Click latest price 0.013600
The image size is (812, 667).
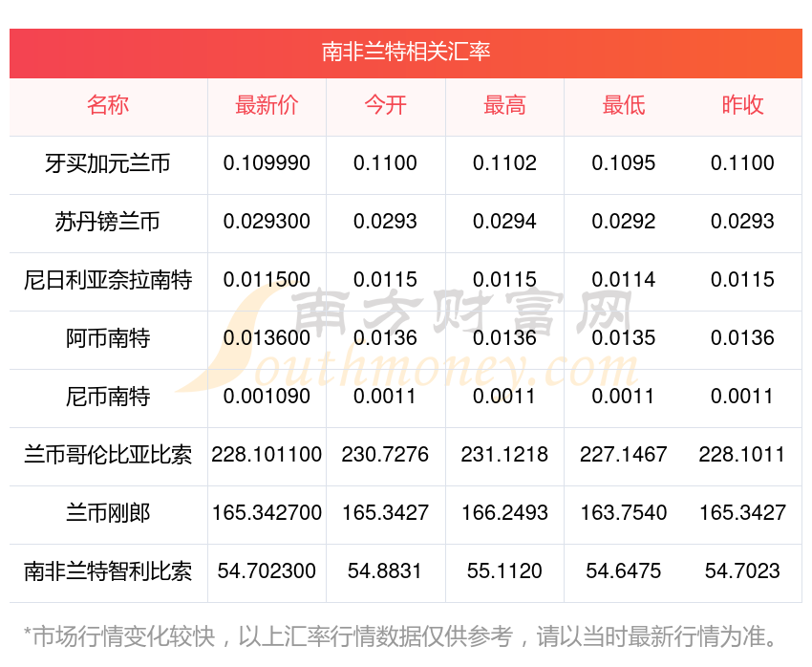pyautogui.click(x=267, y=338)
